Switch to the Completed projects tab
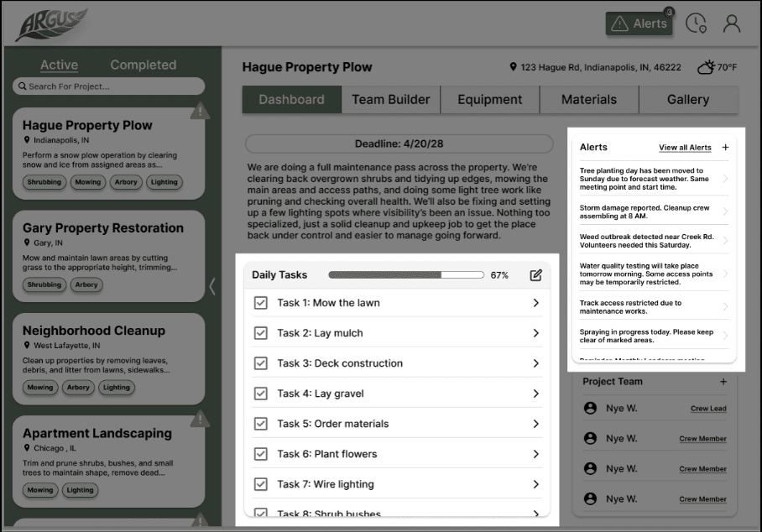The width and height of the screenshot is (762, 532). click(x=143, y=65)
